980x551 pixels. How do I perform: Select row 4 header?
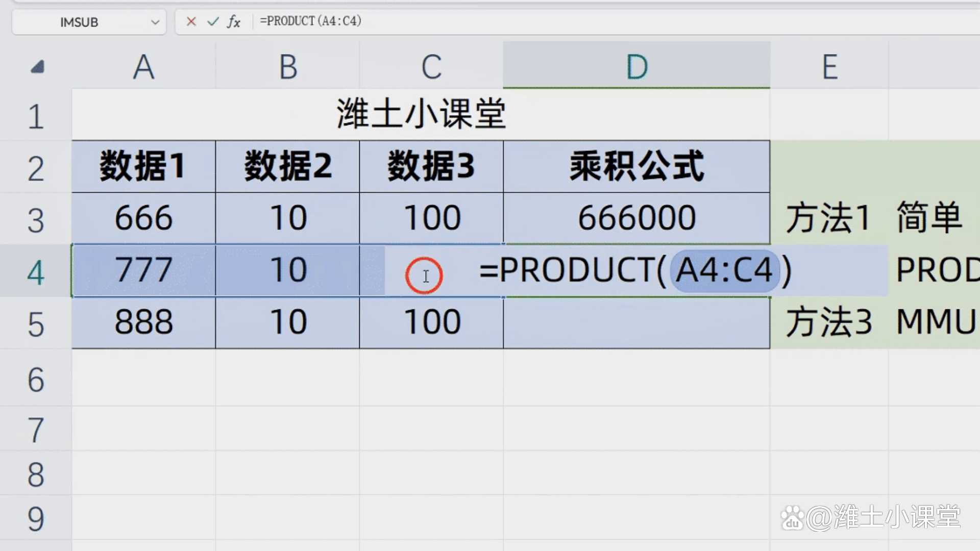click(36, 271)
